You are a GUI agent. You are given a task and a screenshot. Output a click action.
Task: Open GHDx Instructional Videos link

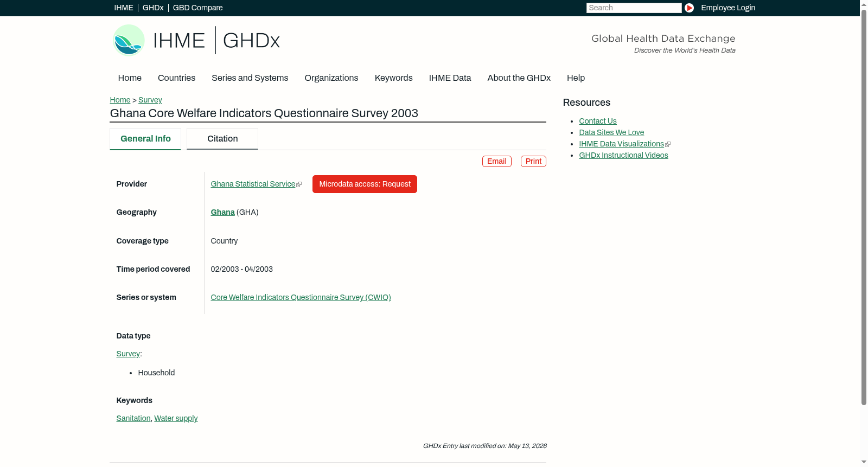[623, 155]
